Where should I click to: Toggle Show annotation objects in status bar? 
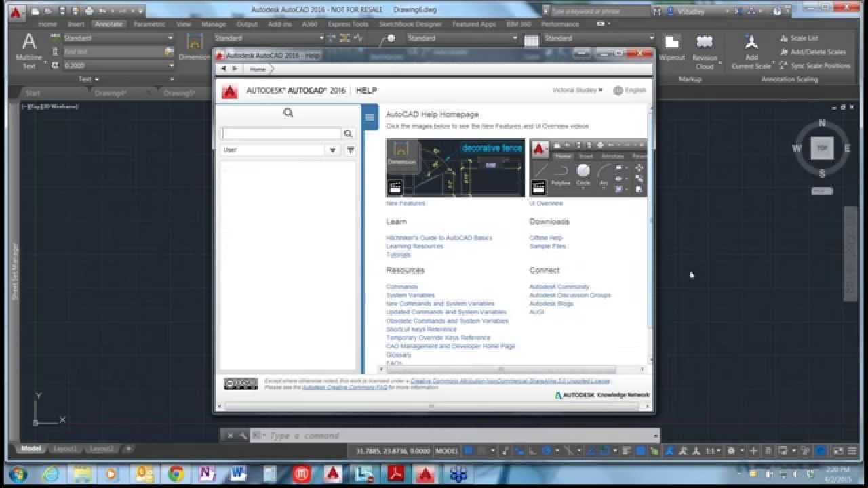[669, 450]
